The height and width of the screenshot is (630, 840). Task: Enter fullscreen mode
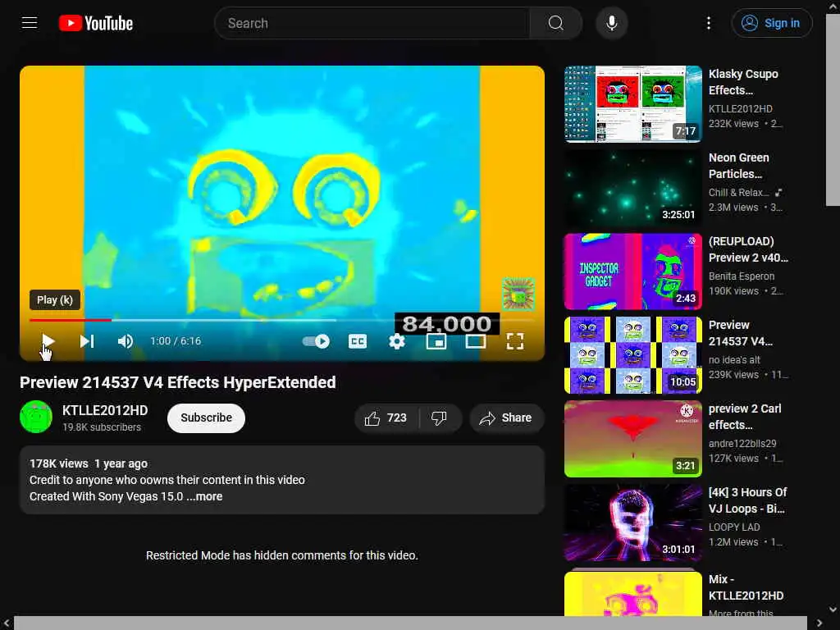[x=515, y=341]
